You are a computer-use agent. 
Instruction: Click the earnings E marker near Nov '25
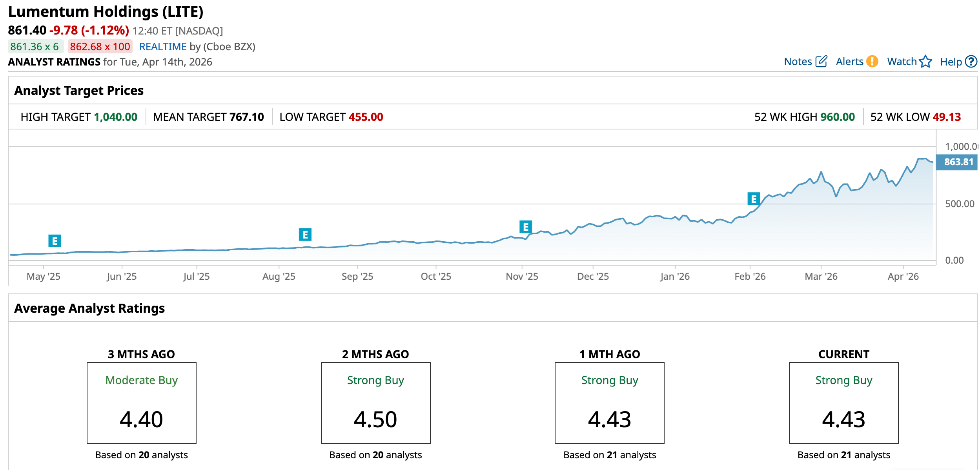pyautogui.click(x=525, y=227)
